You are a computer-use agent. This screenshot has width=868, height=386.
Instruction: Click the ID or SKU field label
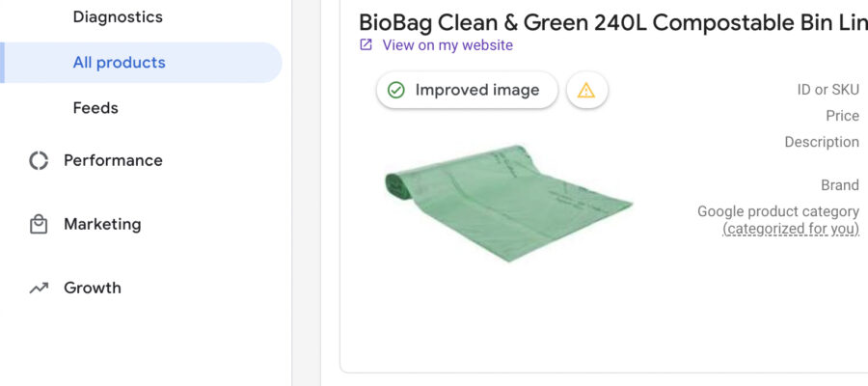827,90
